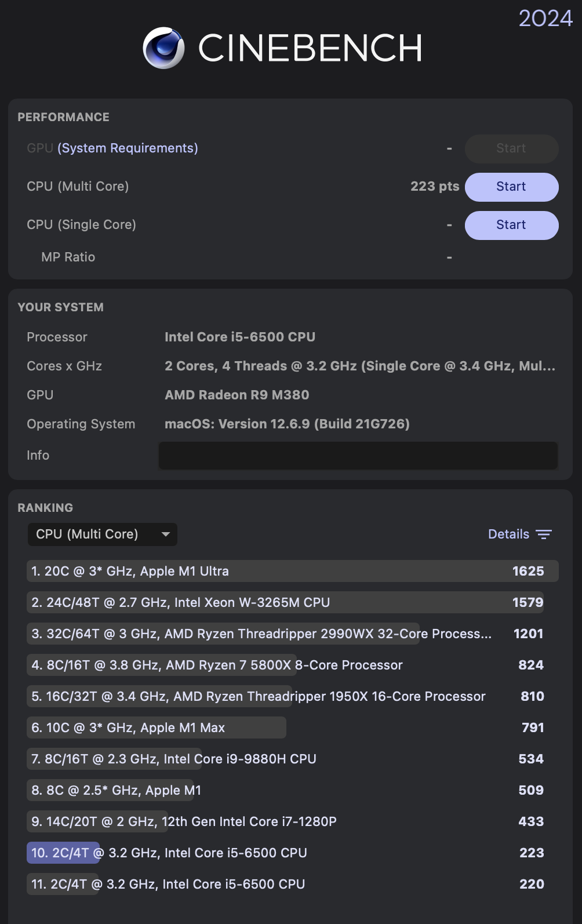This screenshot has height=924, width=582.
Task: Select the Threadripper 2990WX ranking row
Action: (x=285, y=634)
